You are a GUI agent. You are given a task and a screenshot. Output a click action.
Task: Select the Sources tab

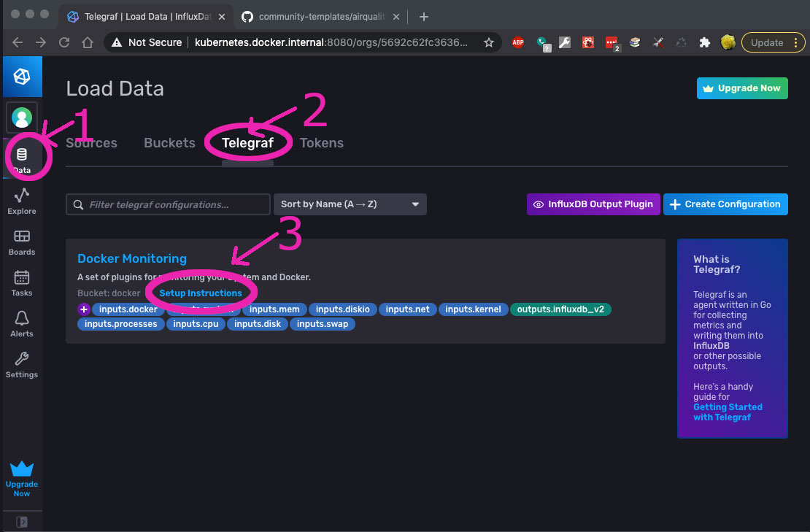tap(92, 143)
